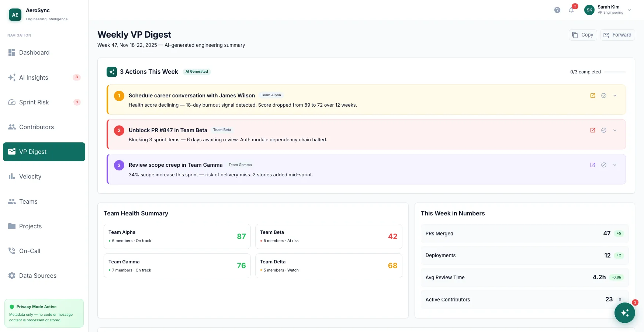Open notifications bell icon

[571, 10]
